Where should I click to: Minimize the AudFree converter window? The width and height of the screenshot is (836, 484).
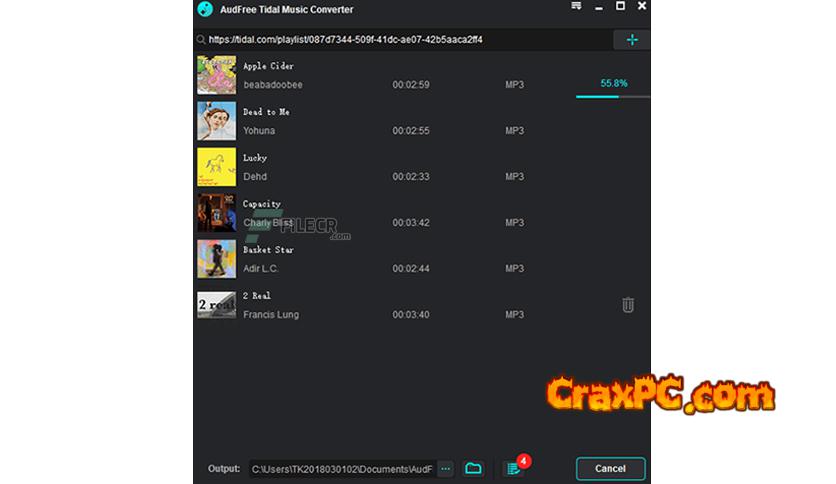click(599, 7)
